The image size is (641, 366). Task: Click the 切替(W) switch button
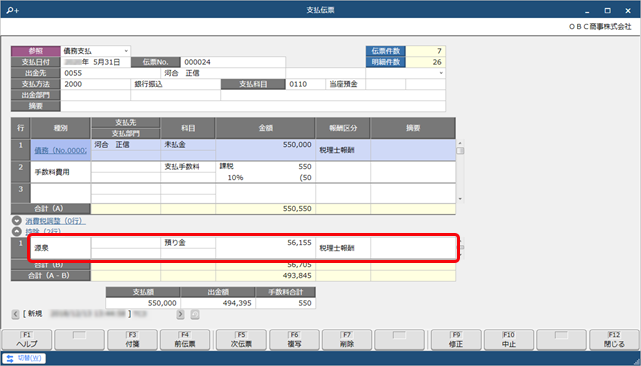point(24,359)
